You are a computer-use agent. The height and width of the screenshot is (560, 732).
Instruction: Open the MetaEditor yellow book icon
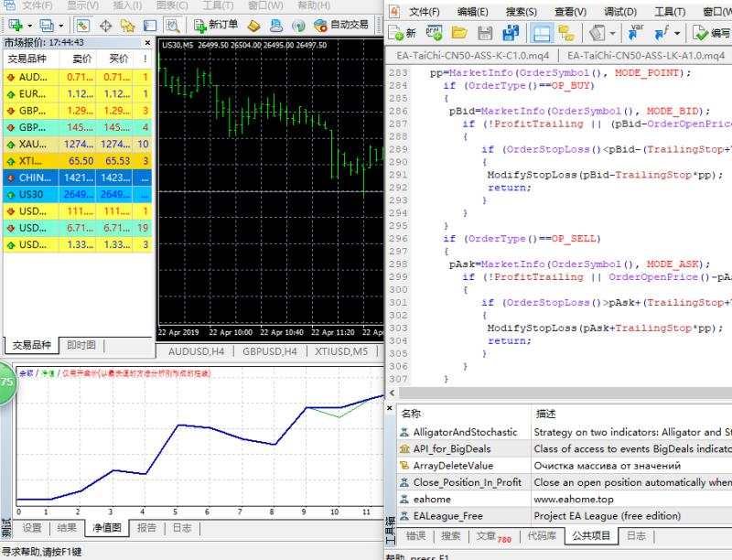coord(253,25)
